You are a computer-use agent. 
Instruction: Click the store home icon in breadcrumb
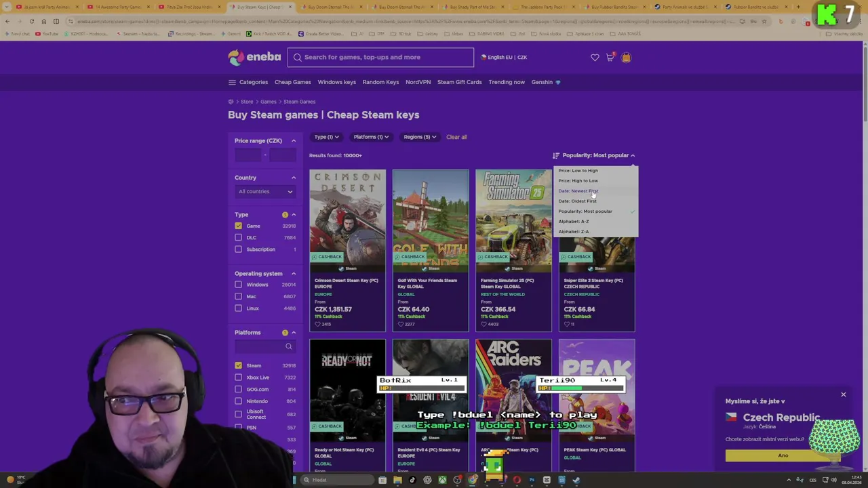tap(231, 102)
